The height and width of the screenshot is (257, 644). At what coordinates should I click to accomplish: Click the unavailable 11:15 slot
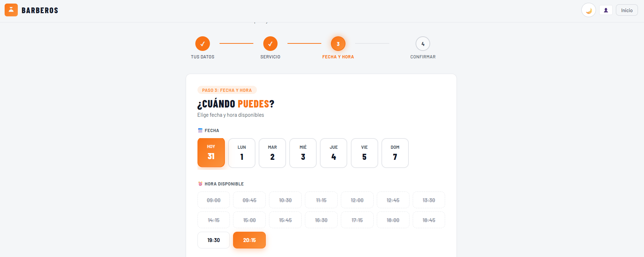[x=321, y=200]
